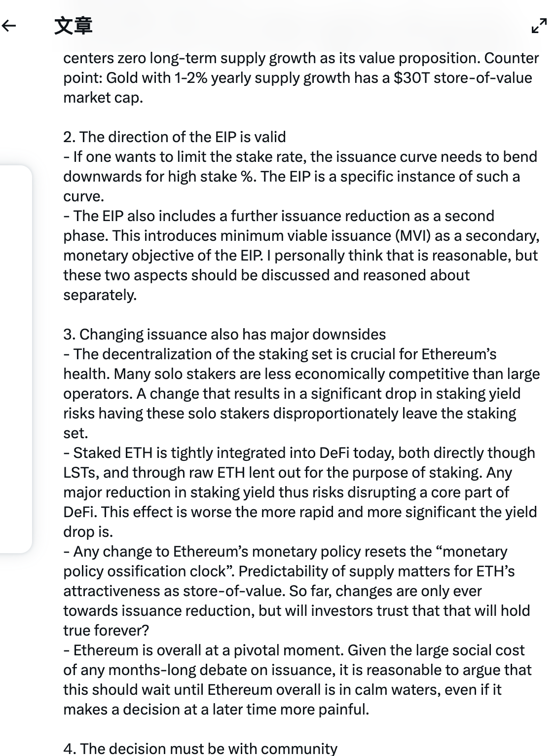Click the line "If one wants to limit the stake rate"
The height and width of the screenshot is (756, 556).
(x=300, y=156)
